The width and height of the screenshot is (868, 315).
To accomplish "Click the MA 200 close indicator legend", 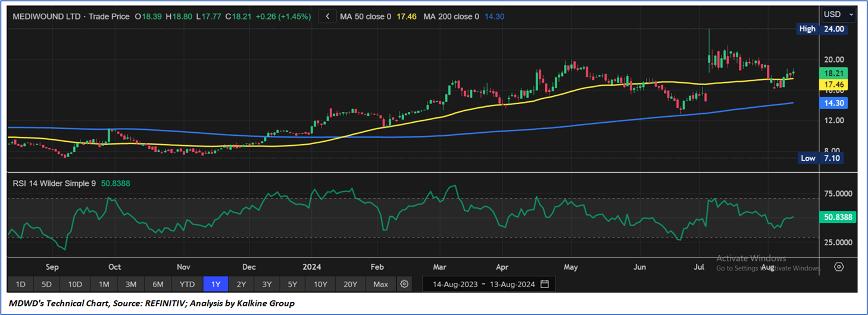I will tap(451, 17).
